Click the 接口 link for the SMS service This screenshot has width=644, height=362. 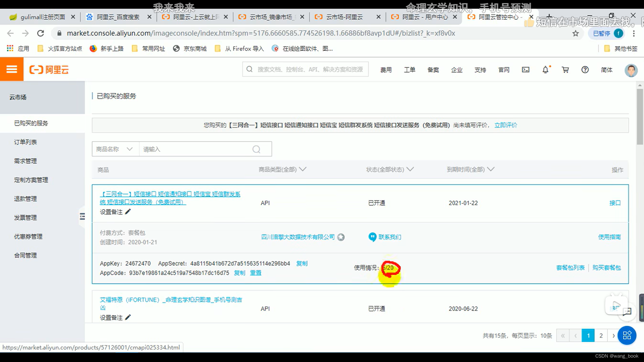(615, 203)
